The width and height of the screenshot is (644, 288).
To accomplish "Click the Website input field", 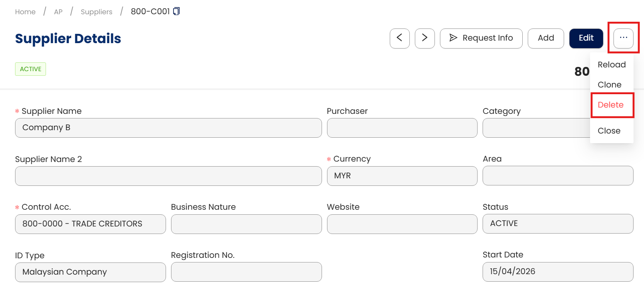I will [401, 224].
